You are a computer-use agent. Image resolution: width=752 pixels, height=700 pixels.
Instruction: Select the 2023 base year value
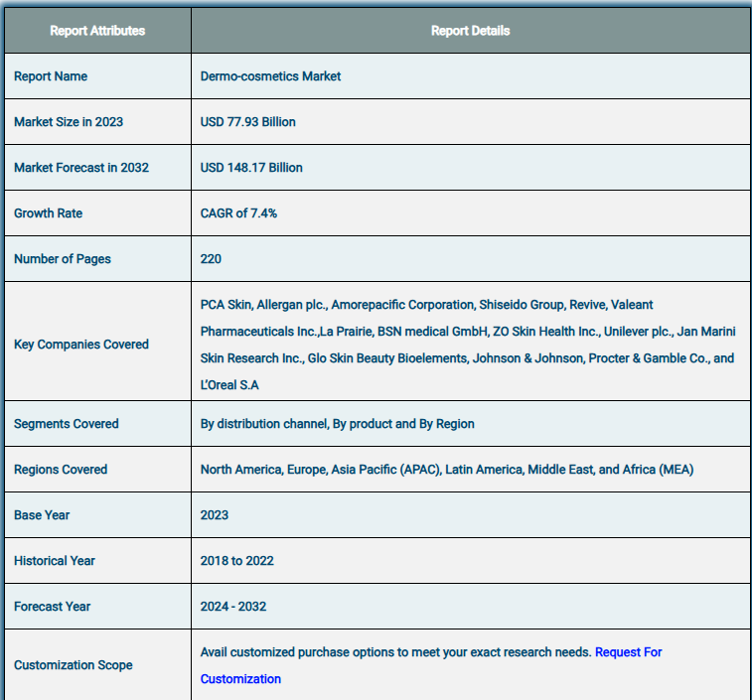click(x=215, y=515)
